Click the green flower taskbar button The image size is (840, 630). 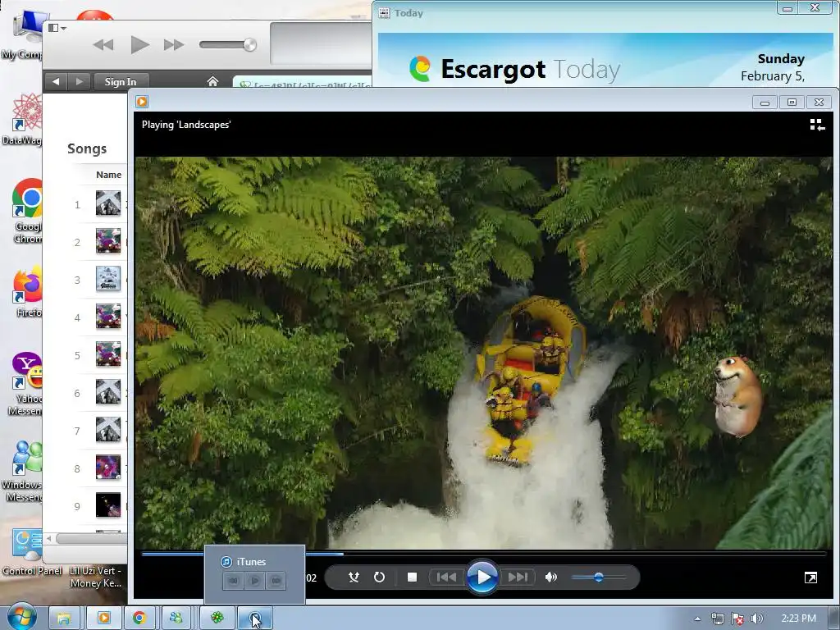tap(217, 619)
